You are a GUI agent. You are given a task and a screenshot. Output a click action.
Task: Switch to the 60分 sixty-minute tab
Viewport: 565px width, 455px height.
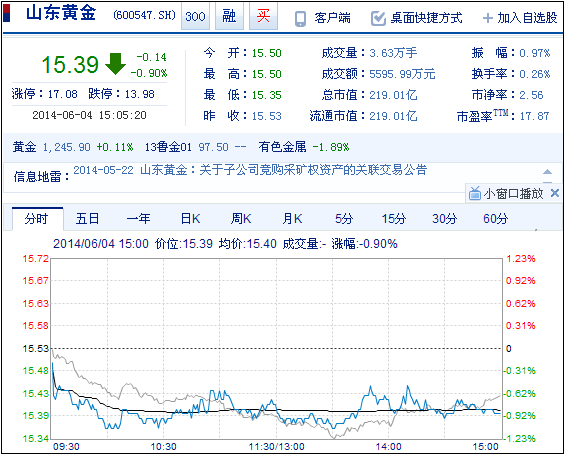tap(495, 219)
